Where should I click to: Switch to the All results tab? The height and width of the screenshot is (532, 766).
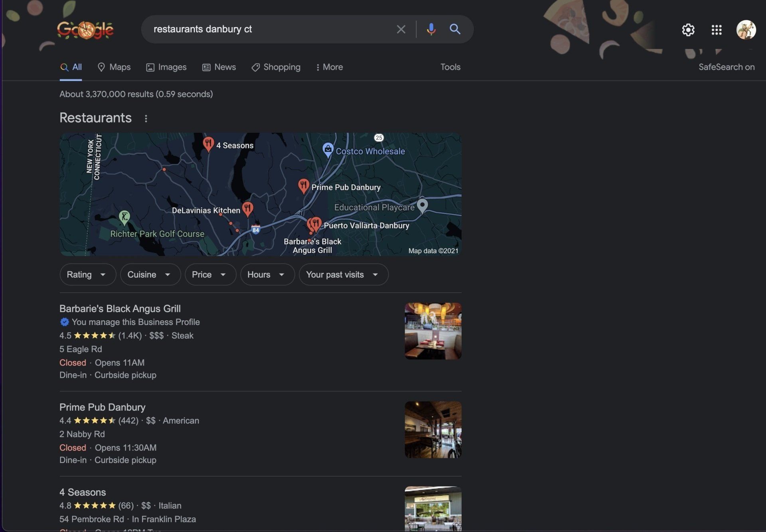(x=71, y=67)
